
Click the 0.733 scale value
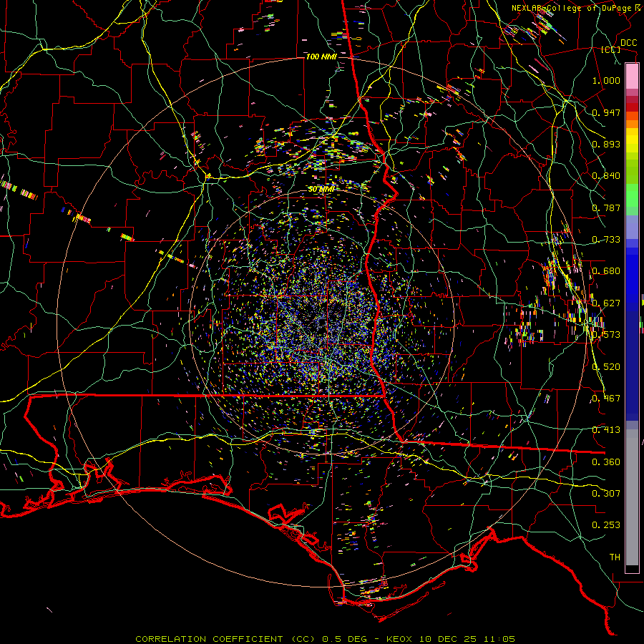(606, 240)
